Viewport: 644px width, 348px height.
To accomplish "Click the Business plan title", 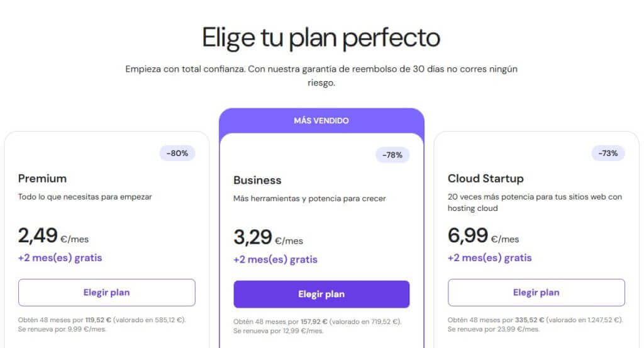I will [257, 180].
